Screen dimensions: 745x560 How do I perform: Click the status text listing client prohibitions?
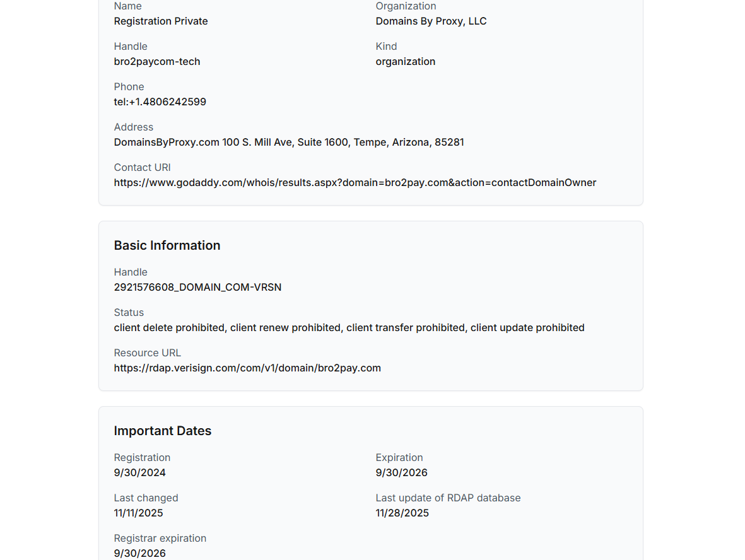coord(349,328)
